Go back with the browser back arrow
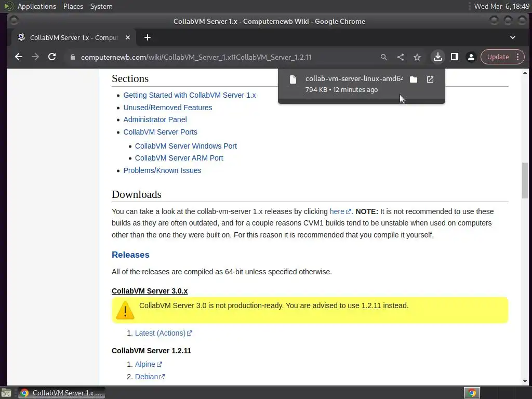Viewport: 532px width, 399px height. coord(19,57)
